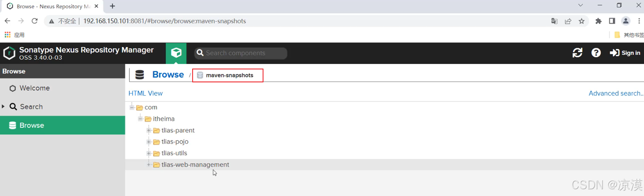
Task: Click the not-secure warning icon
Action: [52, 21]
